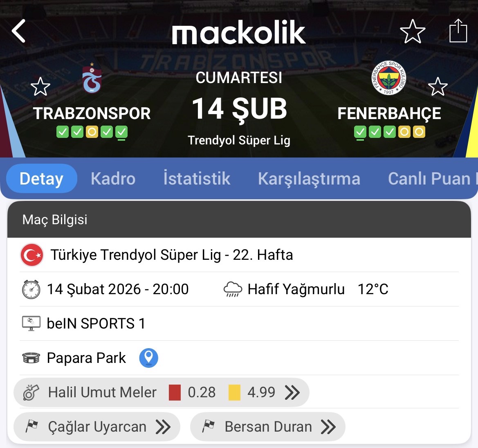Tap the Fenerbahçe club crest

pyautogui.click(x=388, y=78)
